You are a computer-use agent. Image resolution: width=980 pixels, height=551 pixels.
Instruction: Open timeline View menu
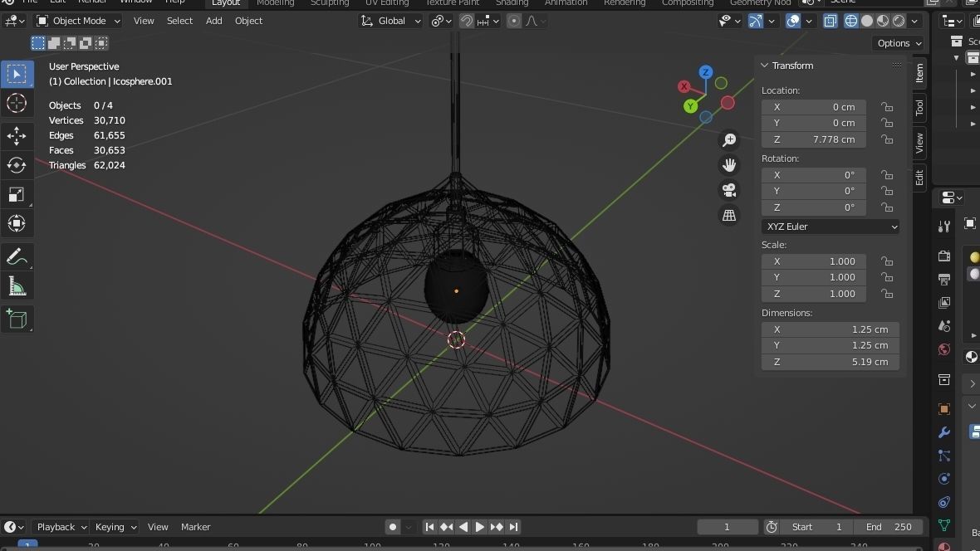tap(158, 527)
